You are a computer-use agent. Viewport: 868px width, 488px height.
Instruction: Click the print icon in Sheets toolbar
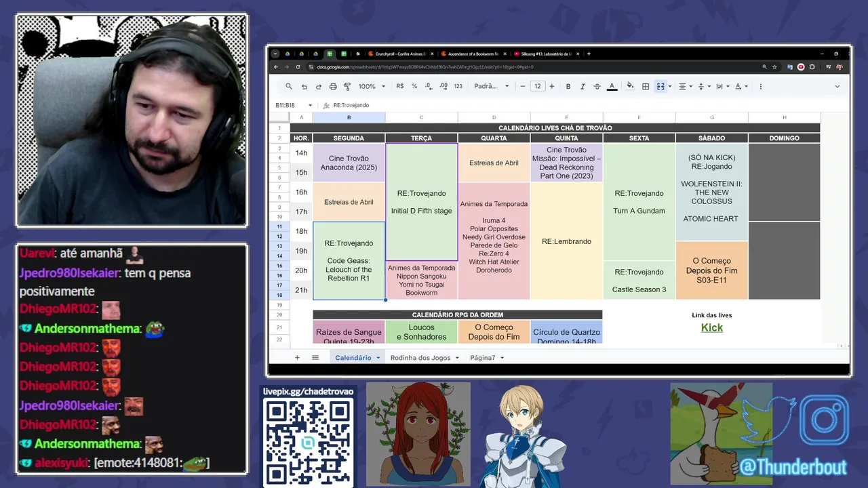(333, 86)
